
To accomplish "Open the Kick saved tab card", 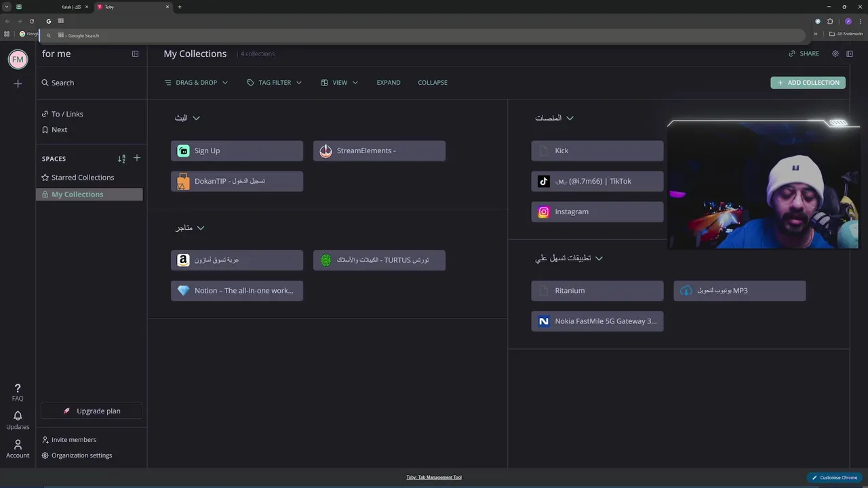I will (597, 150).
